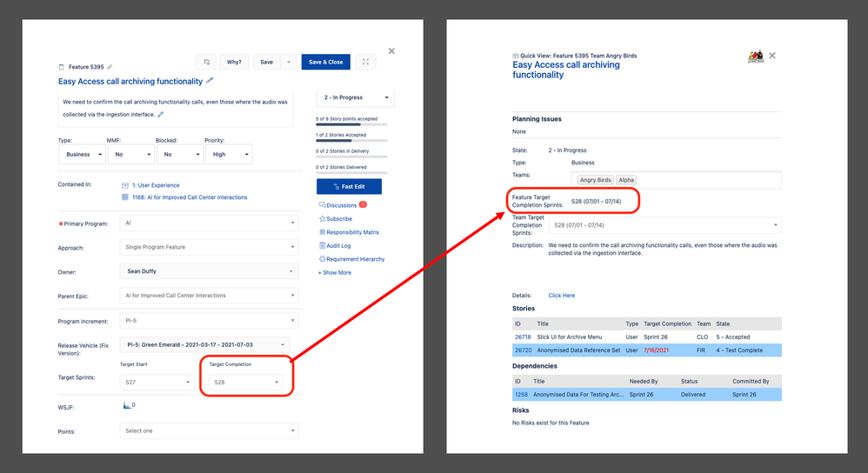Click the Story points accepted progress bar

click(351, 124)
